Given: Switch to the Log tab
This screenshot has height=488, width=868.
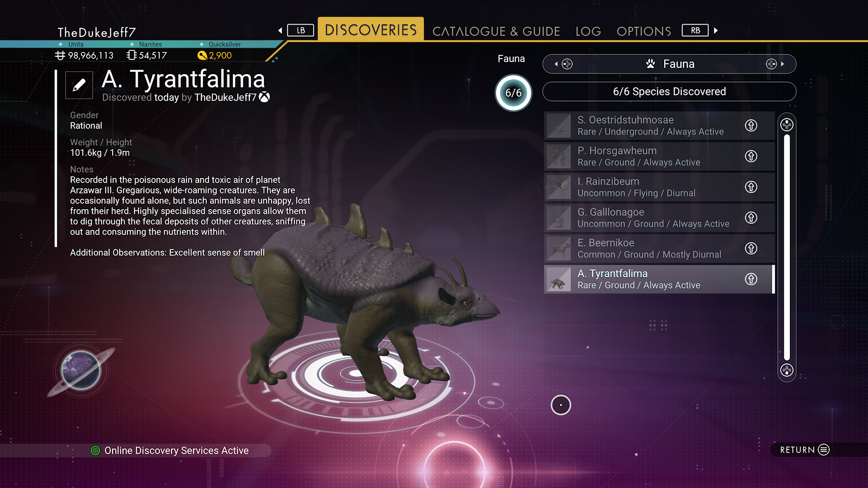Looking at the screenshot, I should coord(588,31).
